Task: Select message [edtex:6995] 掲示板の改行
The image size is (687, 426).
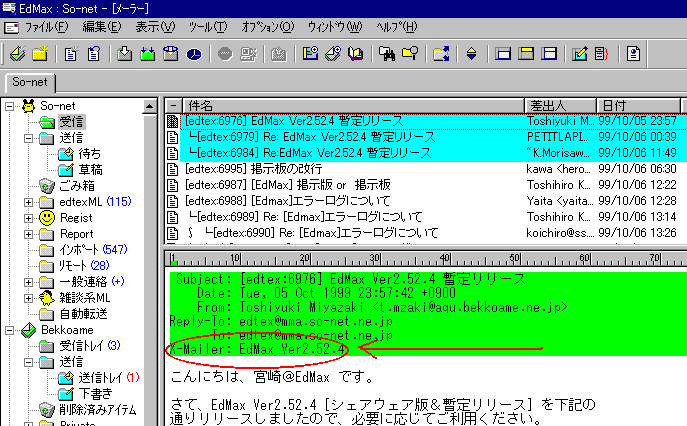Action: coord(253,169)
